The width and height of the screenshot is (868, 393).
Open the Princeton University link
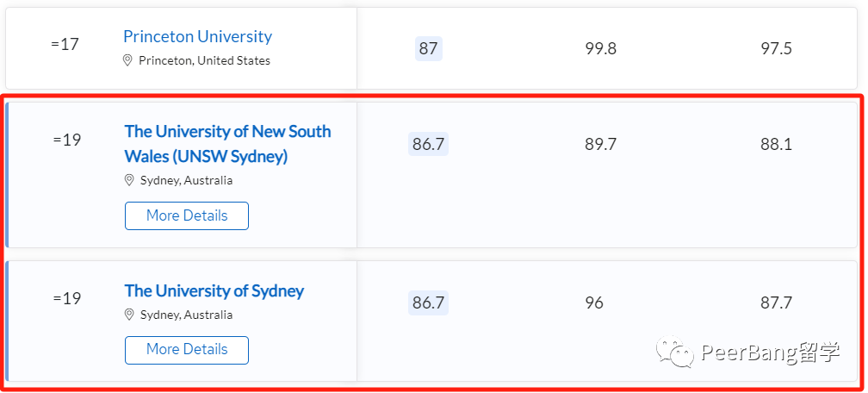198,36
